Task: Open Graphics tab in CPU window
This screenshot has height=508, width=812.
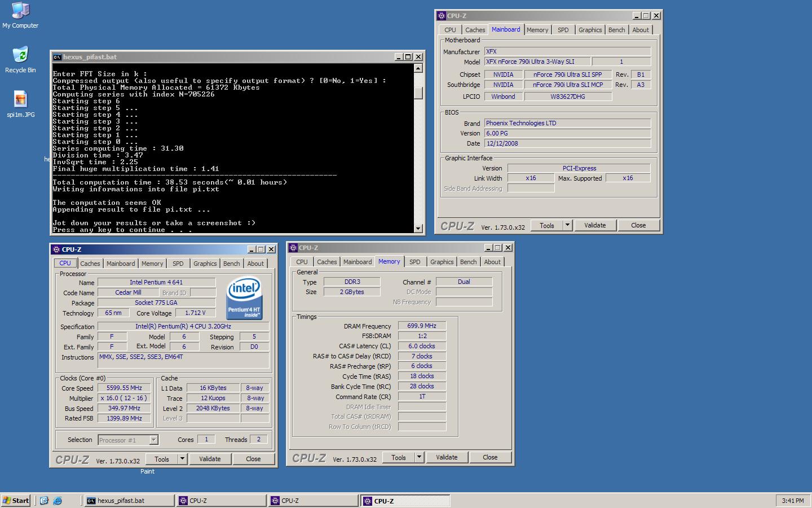Action: [205, 264]
